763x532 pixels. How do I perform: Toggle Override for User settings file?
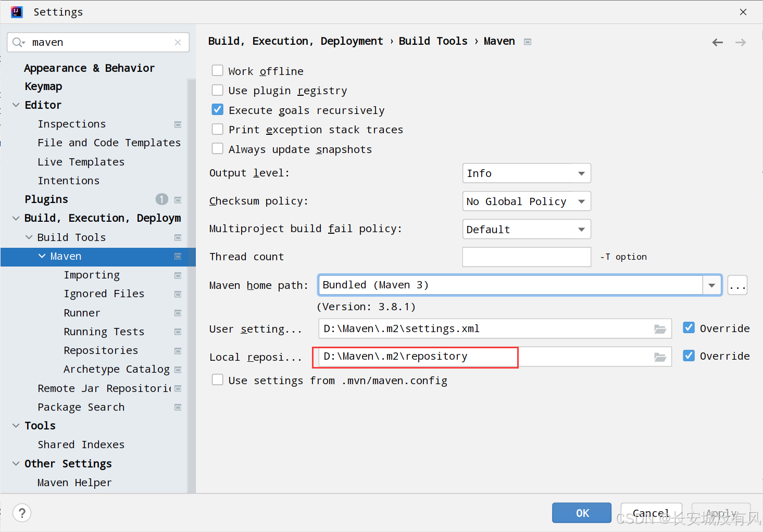pyautogui.click(x=689, y=327)
